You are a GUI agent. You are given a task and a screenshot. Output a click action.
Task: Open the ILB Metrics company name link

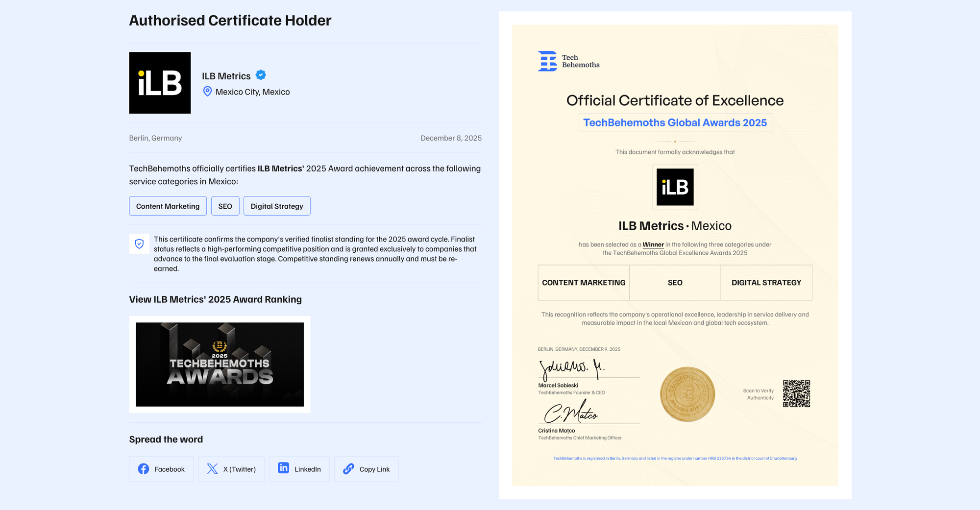pos(226,76)
